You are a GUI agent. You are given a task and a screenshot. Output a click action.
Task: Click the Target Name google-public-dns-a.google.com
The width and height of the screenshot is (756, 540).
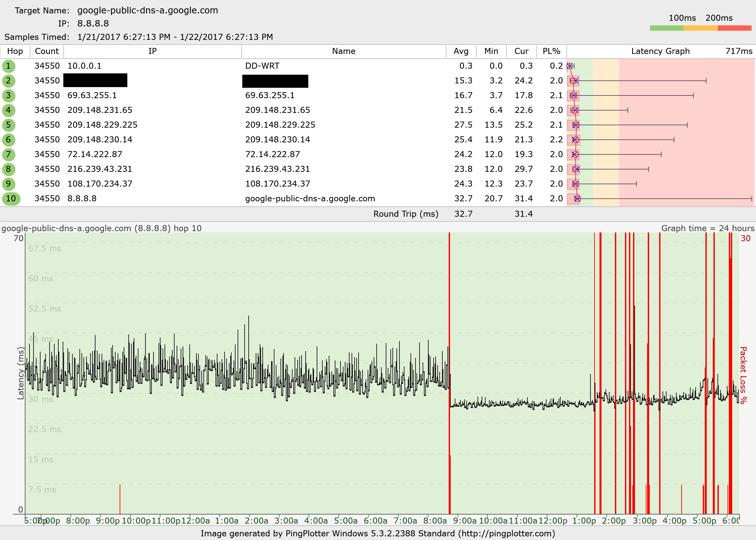[x=148, y=10]
